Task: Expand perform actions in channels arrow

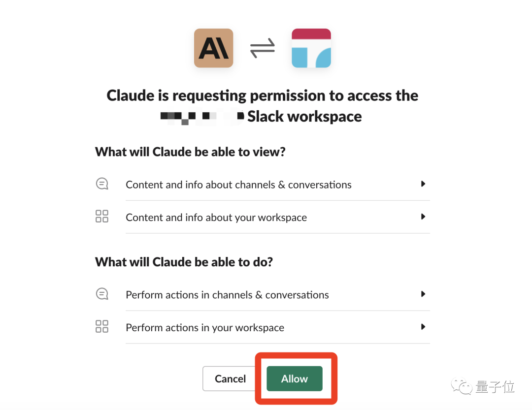Action: 423,294
